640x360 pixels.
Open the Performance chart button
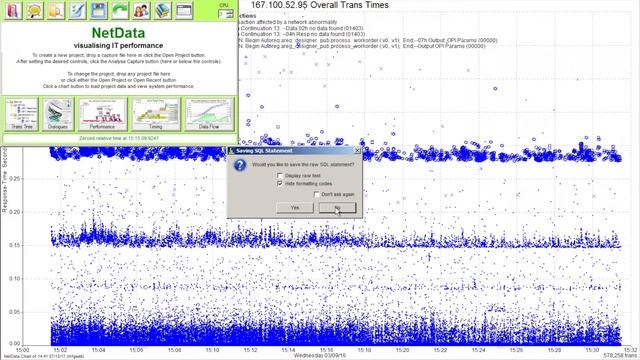[102, 114]
